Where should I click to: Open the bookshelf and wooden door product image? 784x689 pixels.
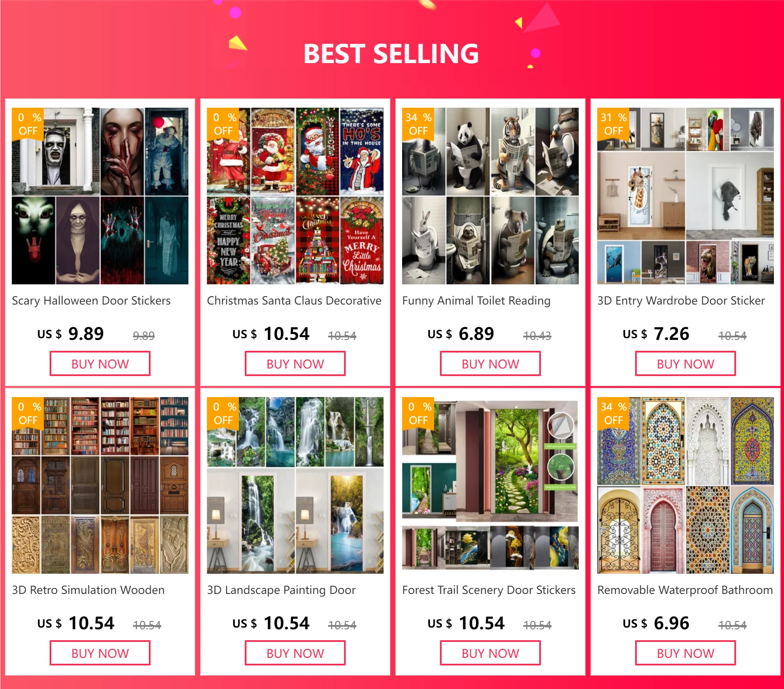pyautogui.click(x=100, y=485)
